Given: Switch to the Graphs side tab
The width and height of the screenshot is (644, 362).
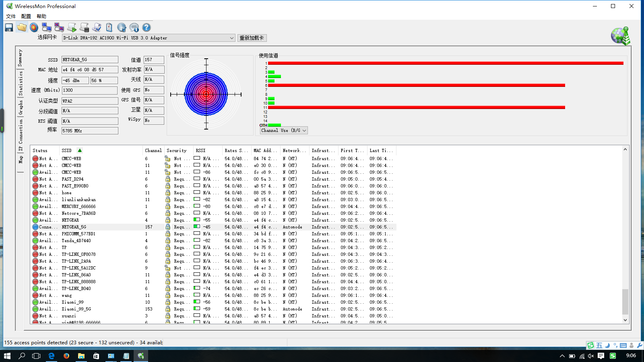Looking at the screenshot, I should pos(20,107).
